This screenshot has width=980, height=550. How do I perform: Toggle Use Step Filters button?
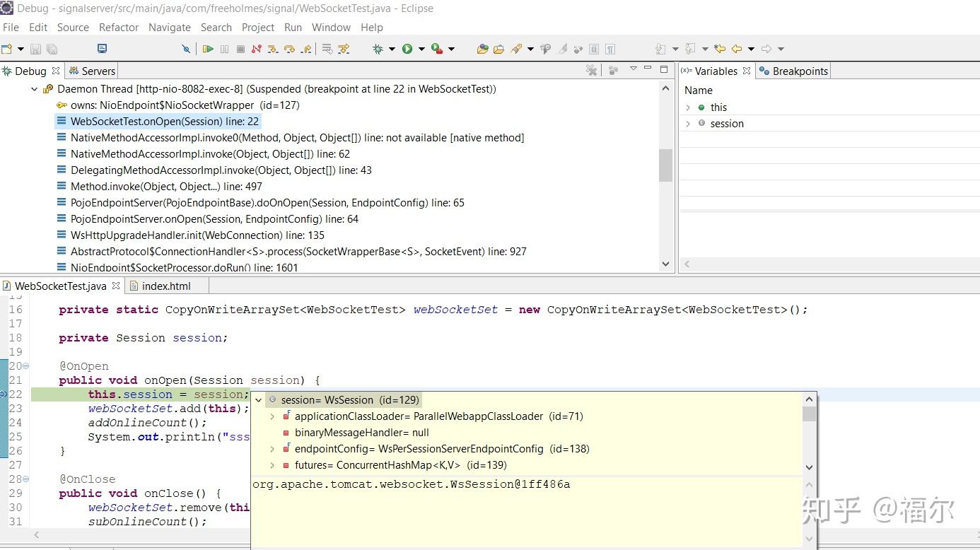click(x=344, y=49)
